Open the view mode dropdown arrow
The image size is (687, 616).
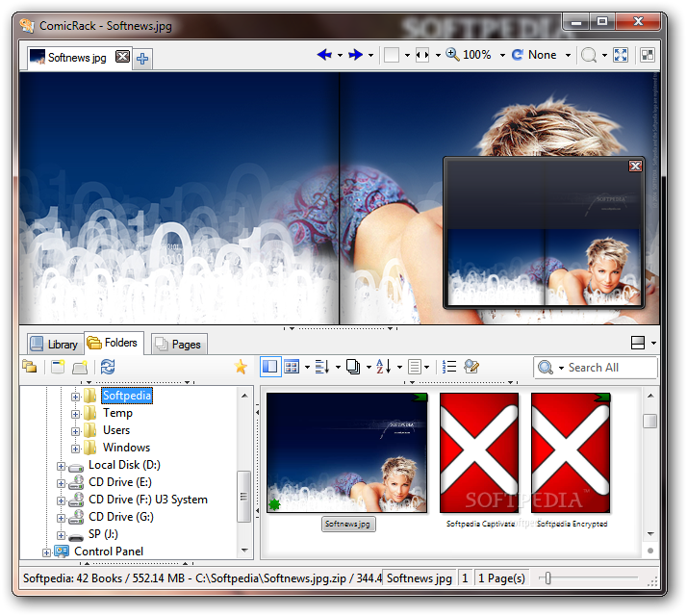point(307,367)
